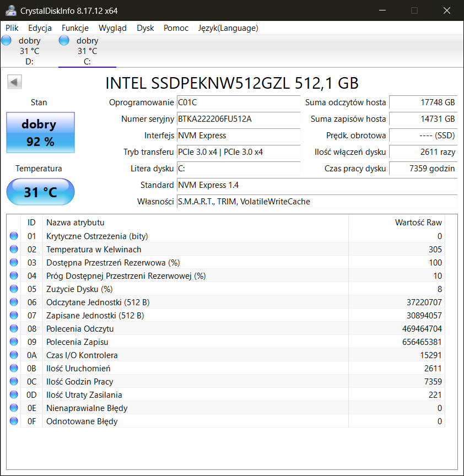
Task: Click the serial number field
Action: pos(238,119)
